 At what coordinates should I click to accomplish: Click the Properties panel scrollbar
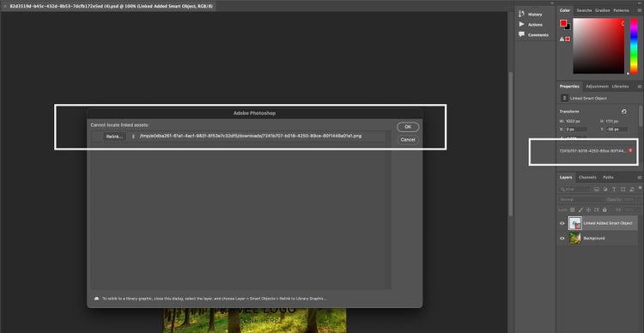pos(640,117)
